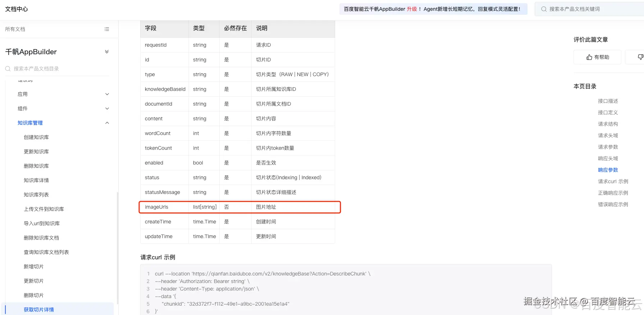Jump to 请求curl 示例 section
The image size is (644, 315).
(613, 181)
